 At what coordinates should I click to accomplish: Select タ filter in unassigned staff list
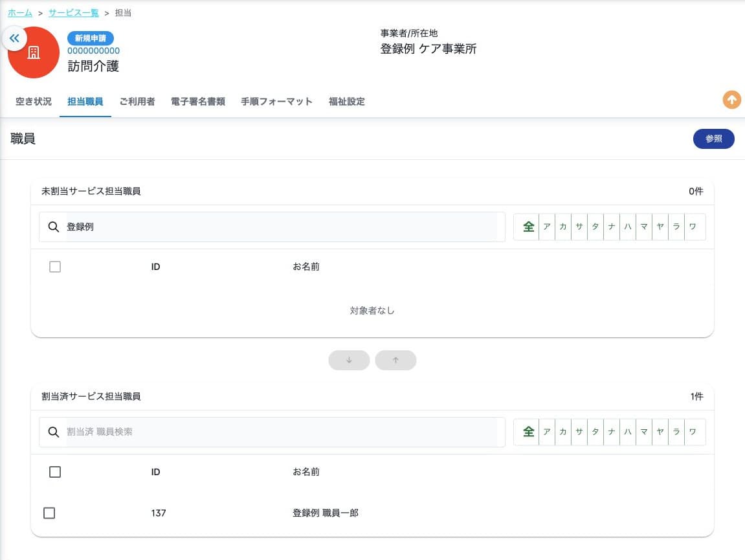pos(595,227)
